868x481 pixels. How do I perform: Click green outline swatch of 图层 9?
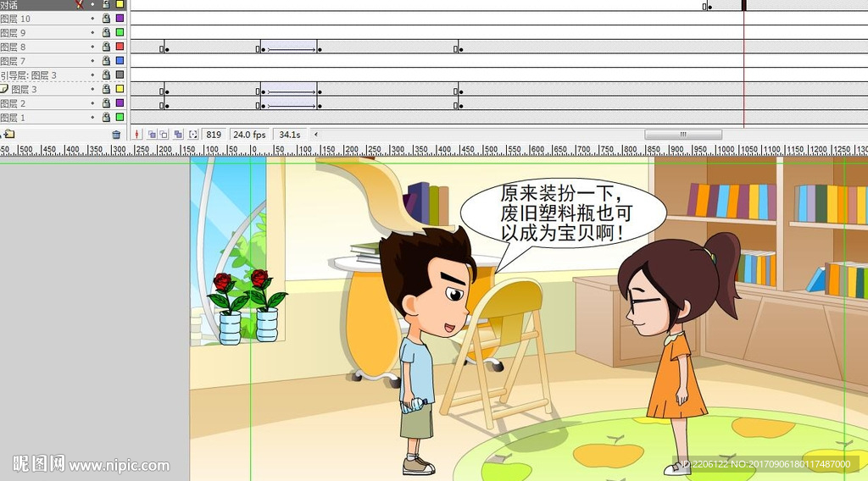pos(120,33)
